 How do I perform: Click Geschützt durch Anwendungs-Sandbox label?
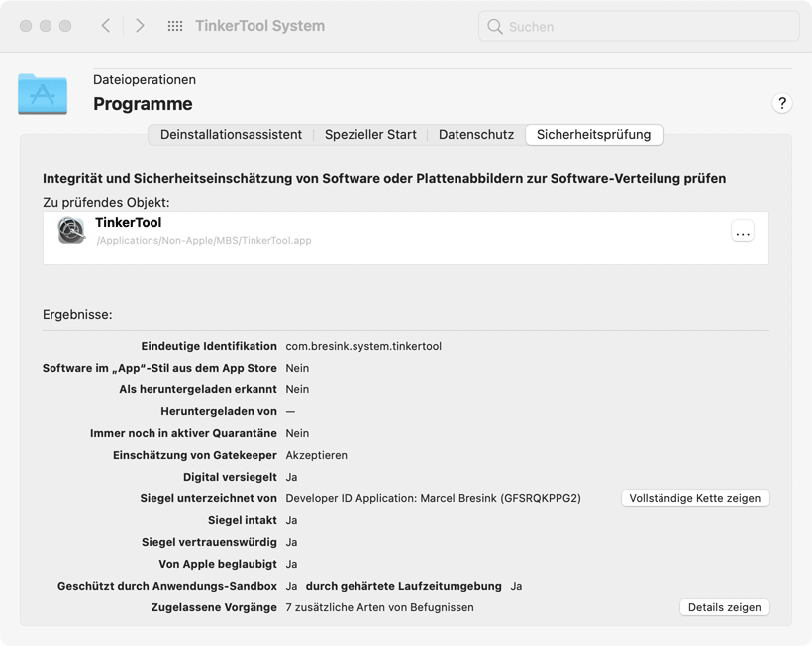[167, 586]
